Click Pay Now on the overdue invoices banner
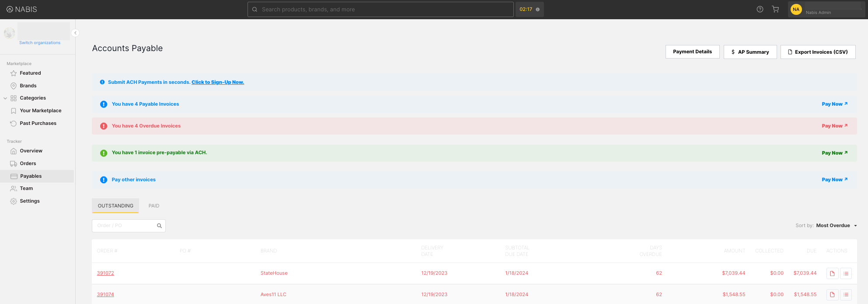This screenshot has height=304, width=868. click(834, 126)
